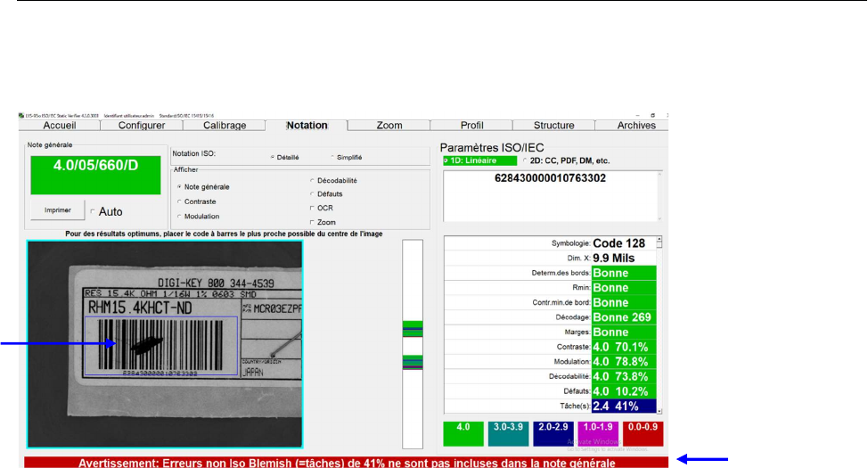Choose Décodabilité display option
The width and height of the screenshot is (868, 468).
[312, 181]
